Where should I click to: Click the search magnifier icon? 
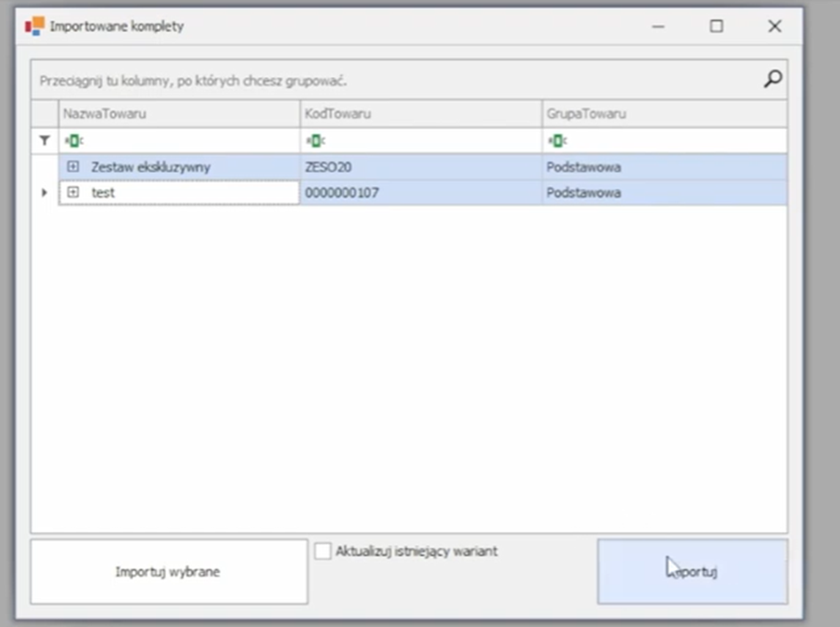click(772, 79)
